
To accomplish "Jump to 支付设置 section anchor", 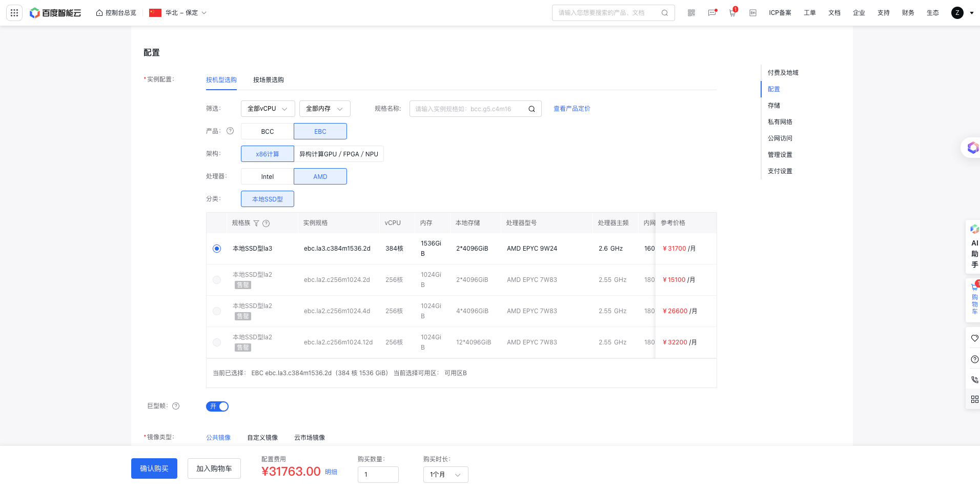I will coord(780,171).
